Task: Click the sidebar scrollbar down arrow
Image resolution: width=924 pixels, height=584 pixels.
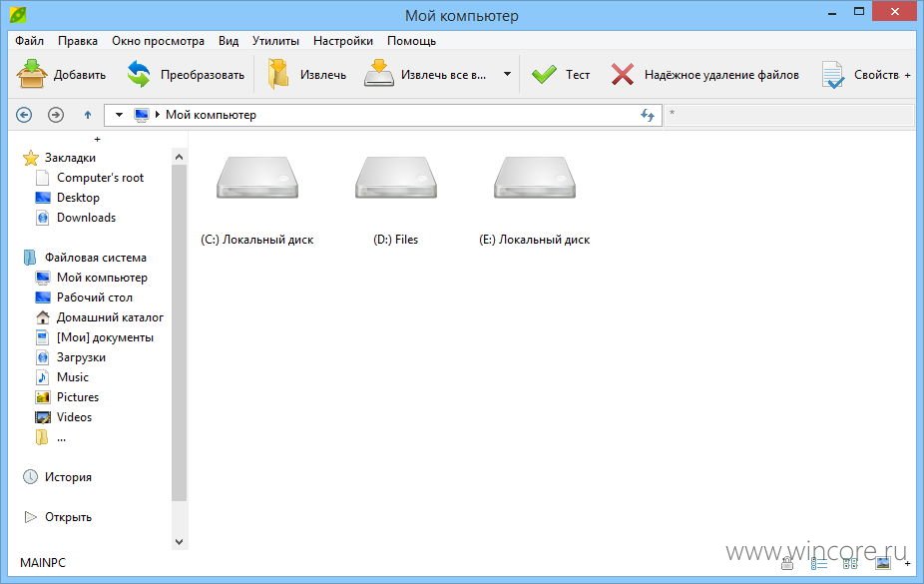Action: (x=180, y=541)
